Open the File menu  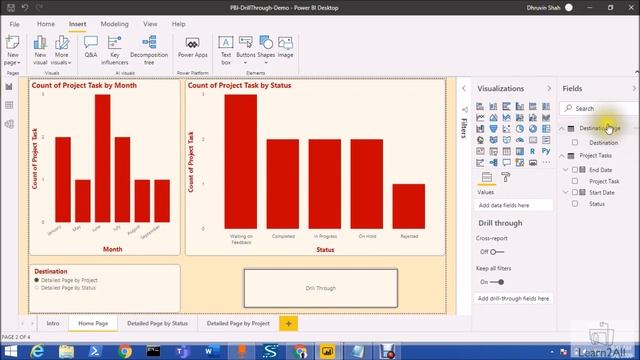point(14,24)
